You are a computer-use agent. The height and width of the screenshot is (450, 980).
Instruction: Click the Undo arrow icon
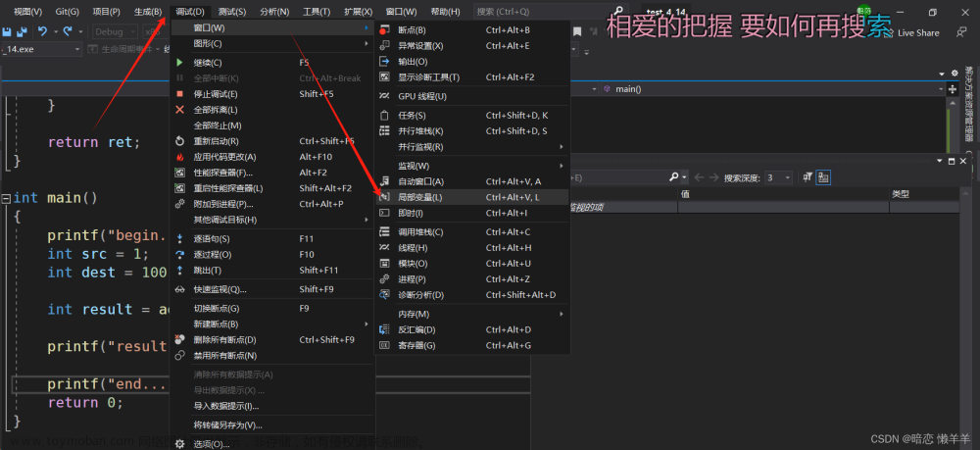tap(42, 31)
